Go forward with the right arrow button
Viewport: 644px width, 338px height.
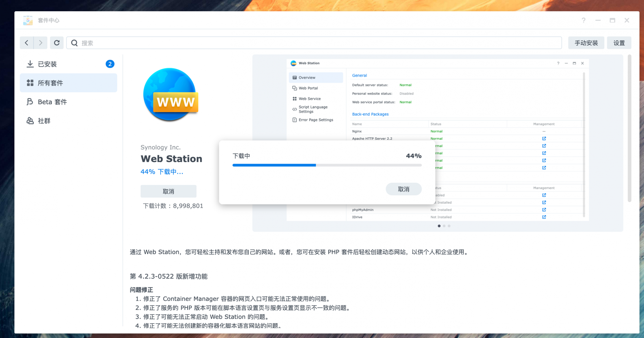41,43
